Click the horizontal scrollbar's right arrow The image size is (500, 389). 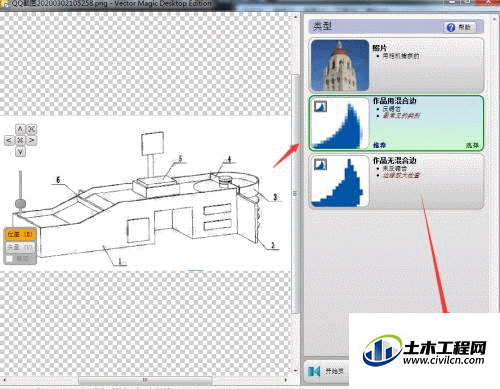(286, 380)
